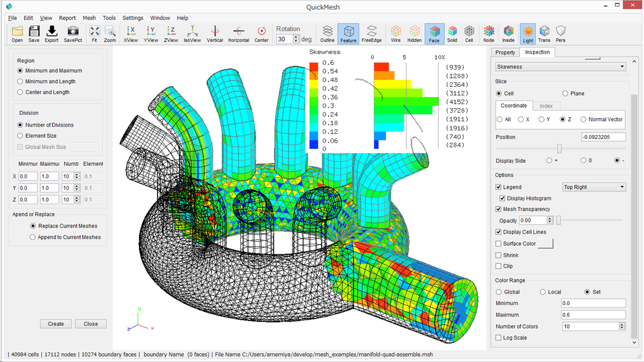Toggle Pers perspective view
The height and width of the screenshot is (362, 644).
(x=560, y=34)
